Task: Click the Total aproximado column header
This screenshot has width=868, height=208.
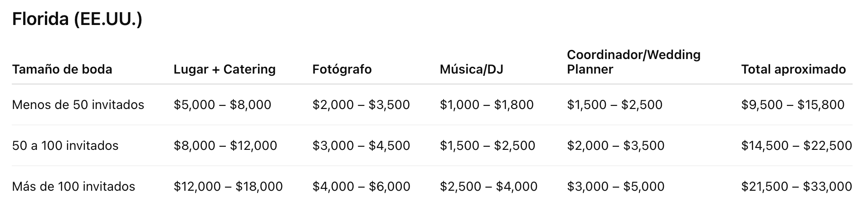Action: 793,69
